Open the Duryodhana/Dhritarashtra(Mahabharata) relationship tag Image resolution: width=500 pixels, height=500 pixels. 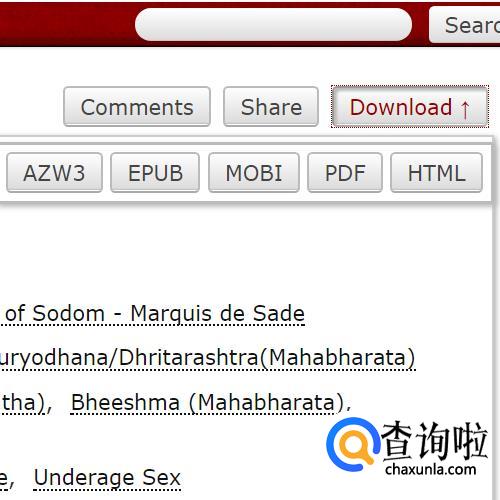click(x=207, y=358)
